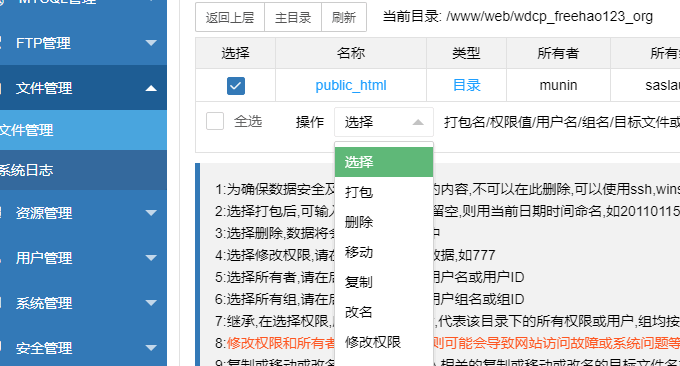Choose 删除 from the operation list

384,222
